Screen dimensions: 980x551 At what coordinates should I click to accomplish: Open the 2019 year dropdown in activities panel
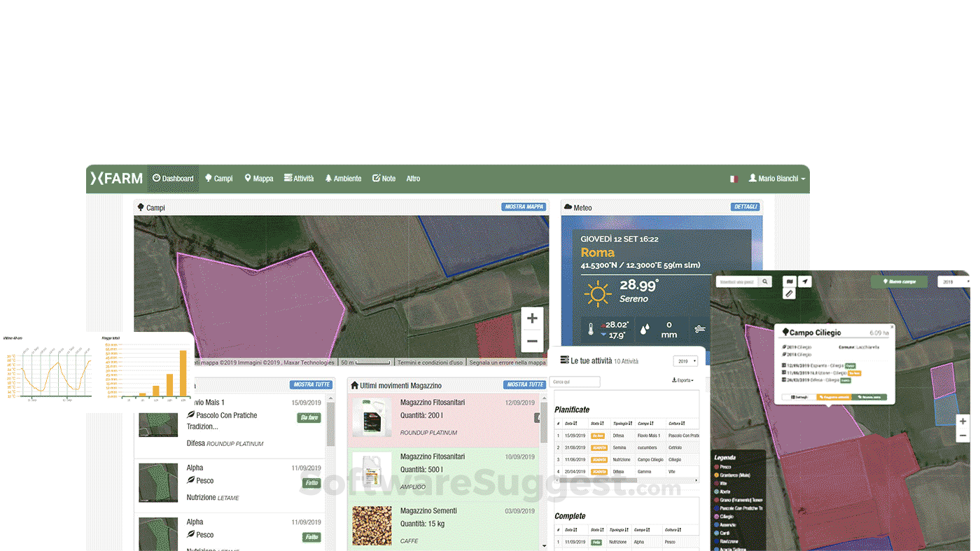[685, 361]
